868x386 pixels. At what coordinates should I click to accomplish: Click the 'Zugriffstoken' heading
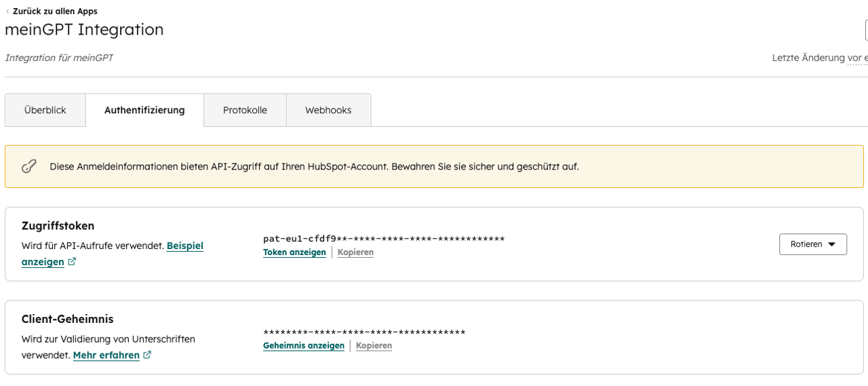tap(58, 226)
